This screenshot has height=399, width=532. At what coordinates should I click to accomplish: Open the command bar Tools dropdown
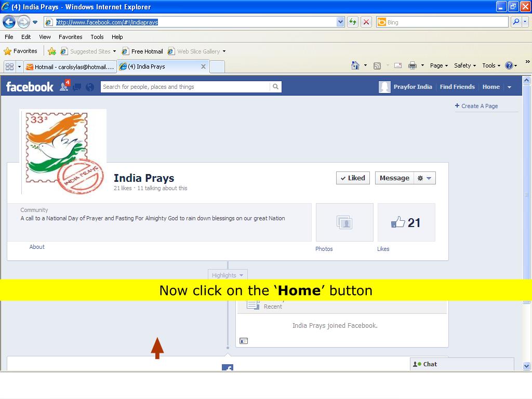pyautogui.click(x=491, y=65)
